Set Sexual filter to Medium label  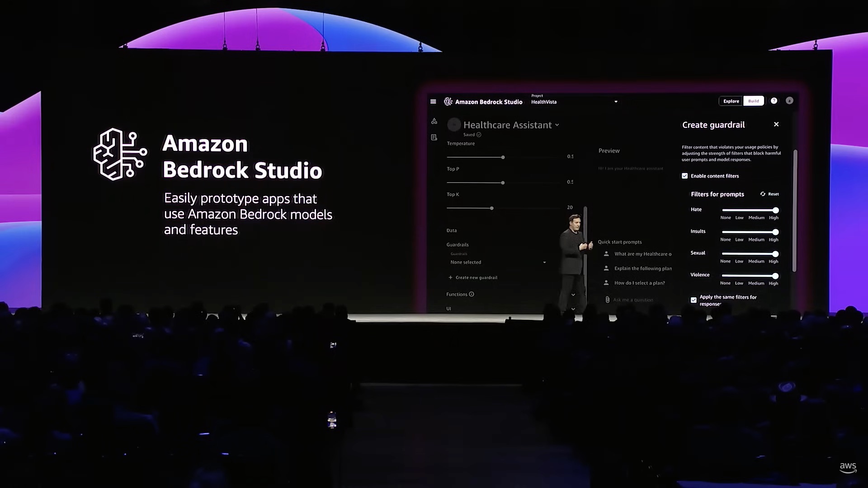click(x=756, y=261)
